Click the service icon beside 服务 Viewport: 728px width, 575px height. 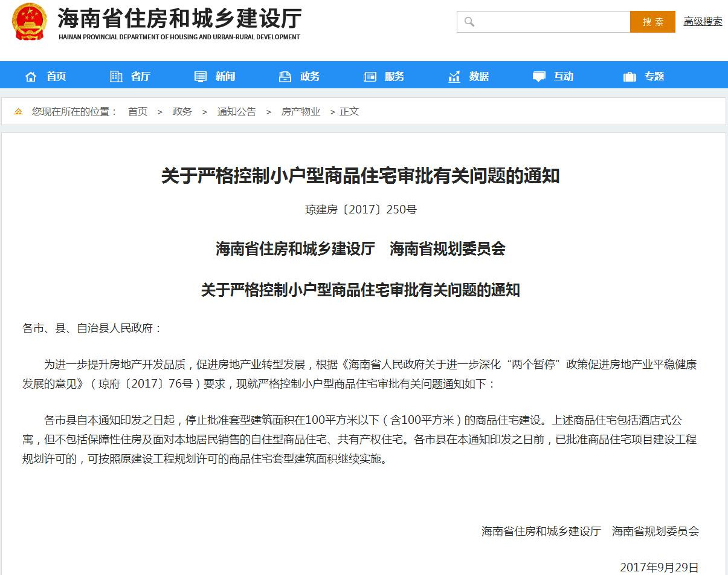pyautogui.click(x=370, y=77)
